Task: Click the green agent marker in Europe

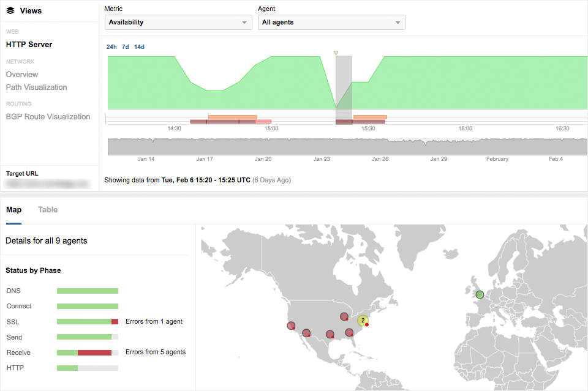Action: [x=480, y=295]
